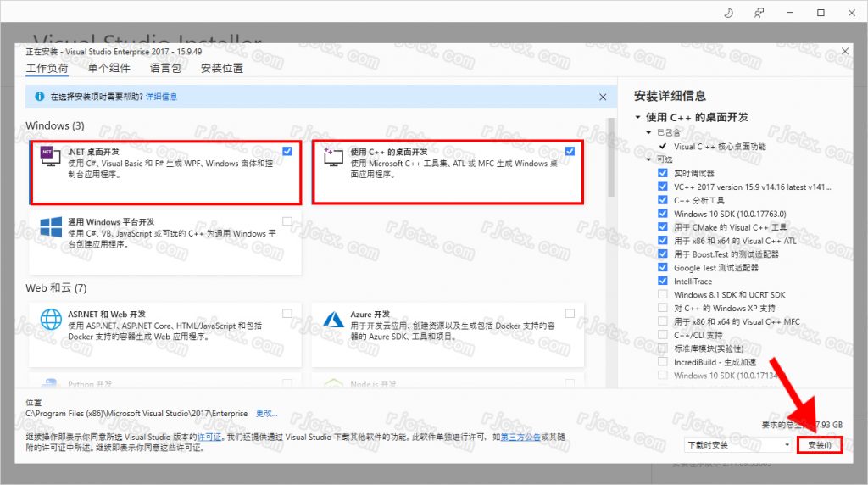868x485 pixels.
Task: Click the C++ desktop development monitor icon
Action: point(333,156)
